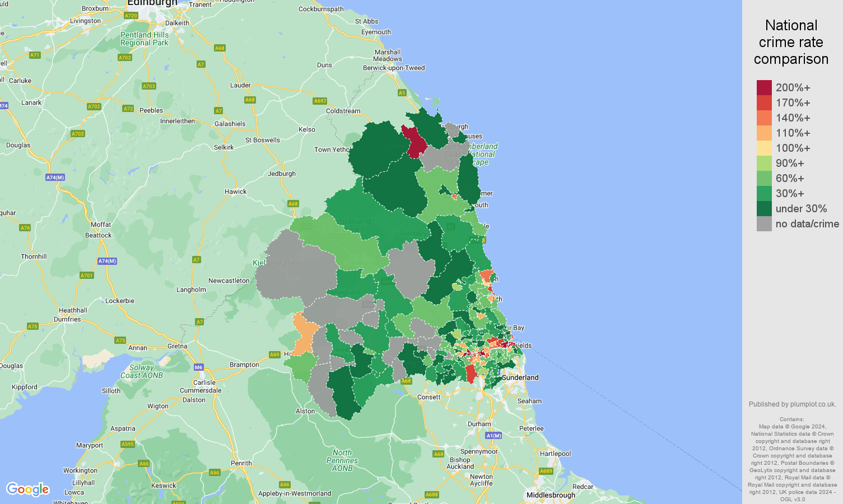This screenshot has height=504, width=843.
Task: Click the Eyemouth label
Action: [x=376, y=32]
